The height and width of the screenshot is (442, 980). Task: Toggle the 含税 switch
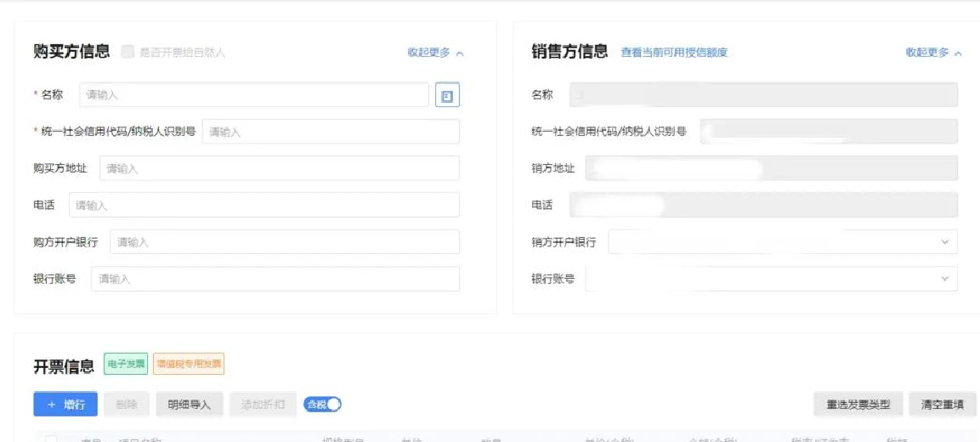click(323, 405)
